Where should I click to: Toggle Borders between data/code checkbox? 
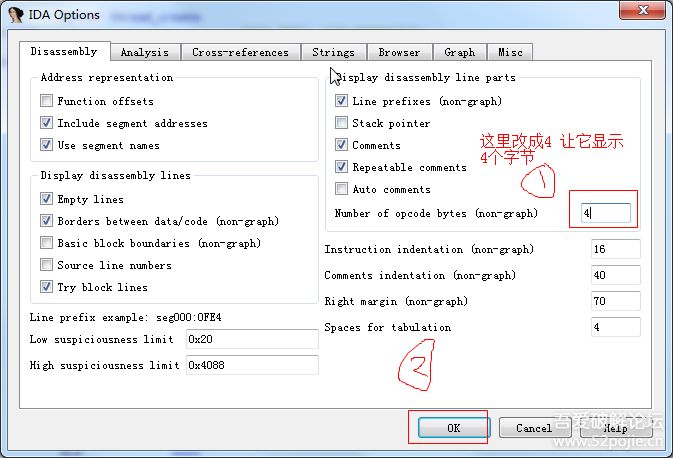pos(46,221)
